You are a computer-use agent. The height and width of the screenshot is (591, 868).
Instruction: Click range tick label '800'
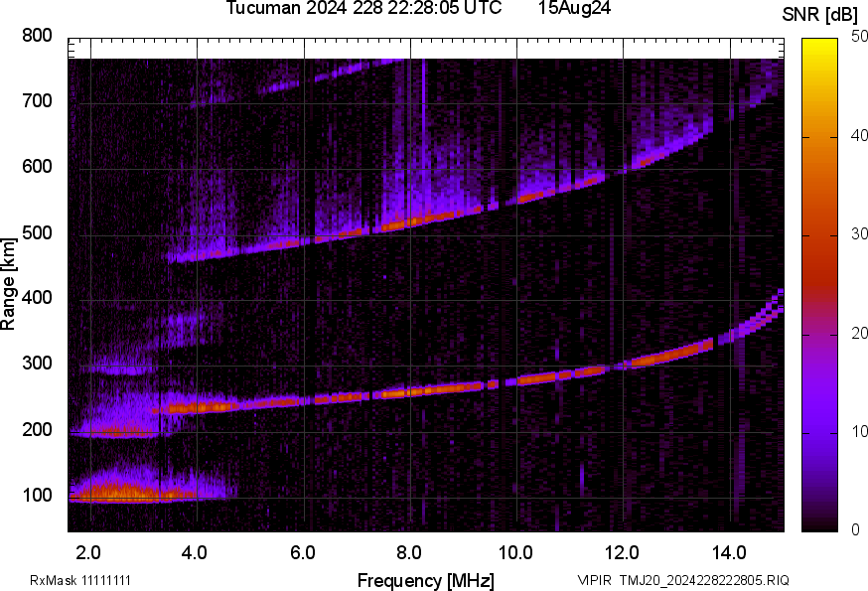coord(37,36)
